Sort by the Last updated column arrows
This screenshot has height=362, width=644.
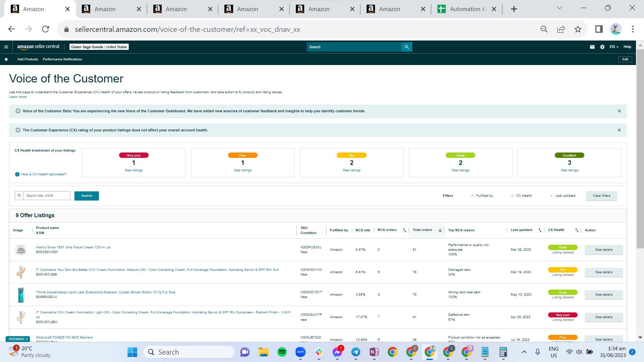(540, 230)
